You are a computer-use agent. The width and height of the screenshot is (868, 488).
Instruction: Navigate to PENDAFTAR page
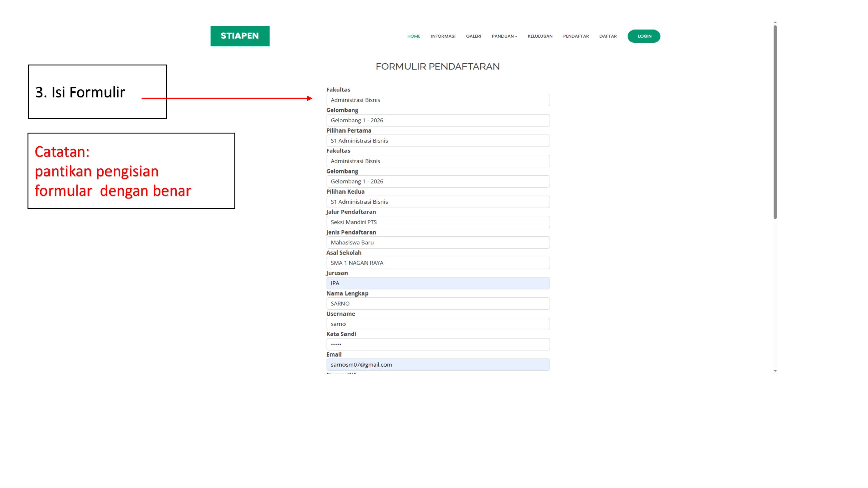click(x=576, y=36)
